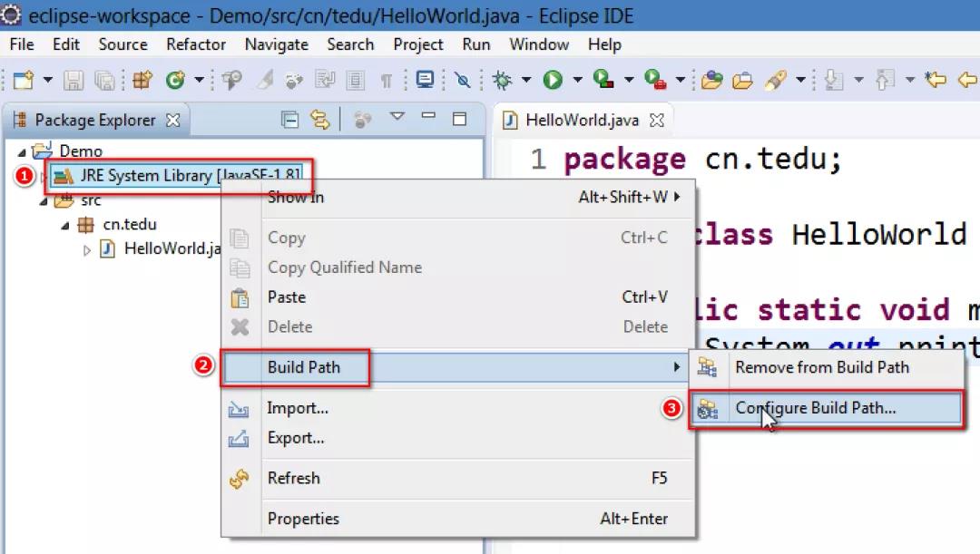Open the External Tools dropdown arrow
The image size is (980, 554).
681,80
